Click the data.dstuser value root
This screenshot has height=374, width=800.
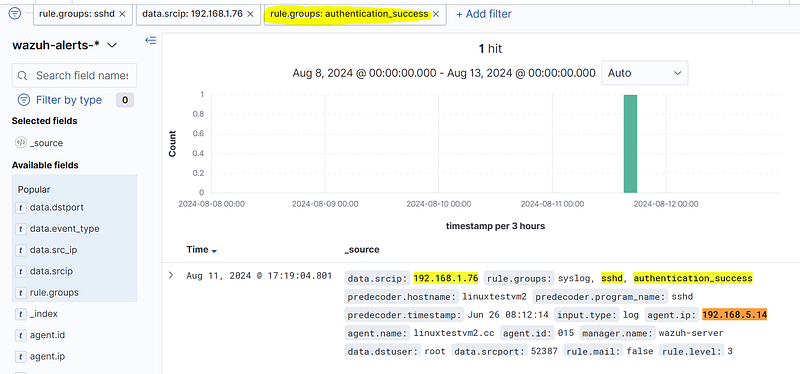pos(435,352)
